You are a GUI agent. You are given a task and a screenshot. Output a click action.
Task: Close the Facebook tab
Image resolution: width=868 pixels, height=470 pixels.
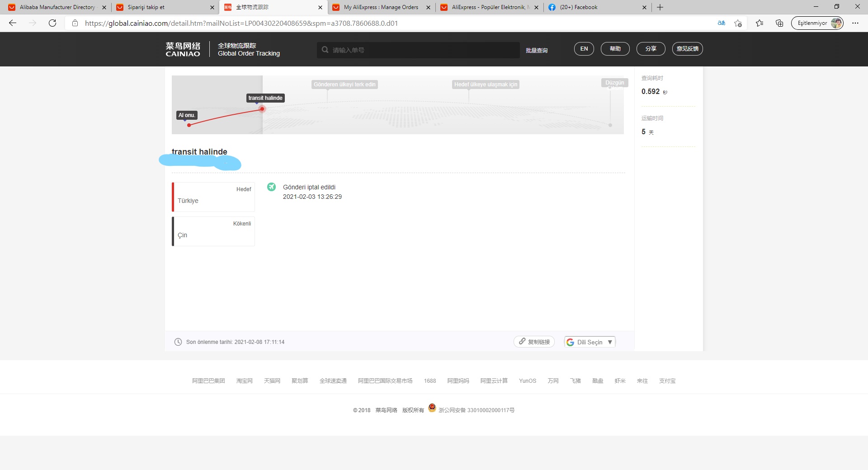click(644, 7)
